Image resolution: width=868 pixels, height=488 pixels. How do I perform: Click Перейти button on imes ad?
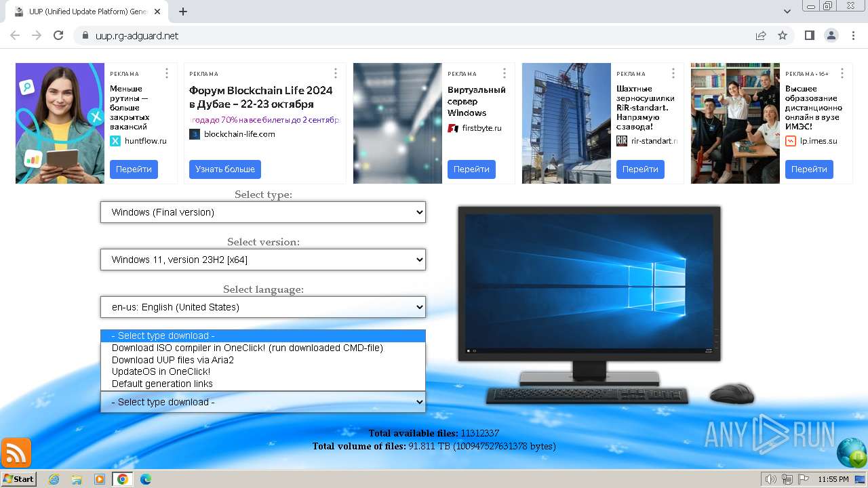809,169
